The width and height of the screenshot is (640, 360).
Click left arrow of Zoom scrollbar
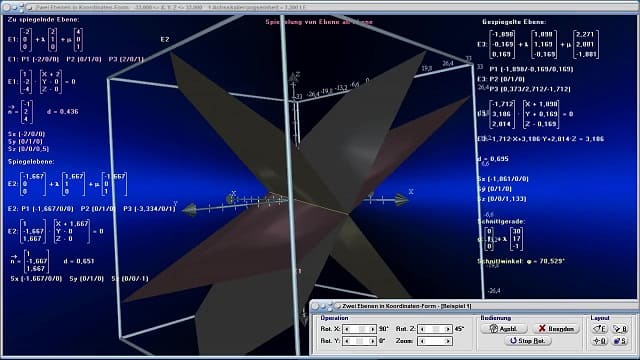[422, 341]
